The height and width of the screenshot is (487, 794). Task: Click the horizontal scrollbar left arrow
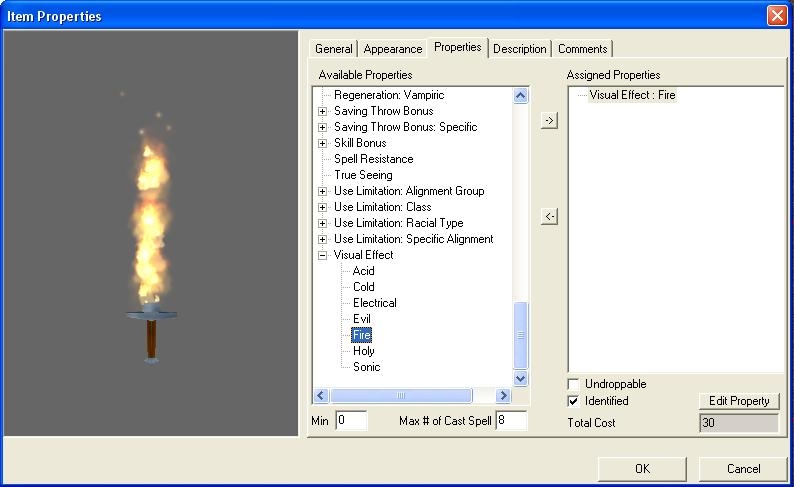click(x=321, y=396)
